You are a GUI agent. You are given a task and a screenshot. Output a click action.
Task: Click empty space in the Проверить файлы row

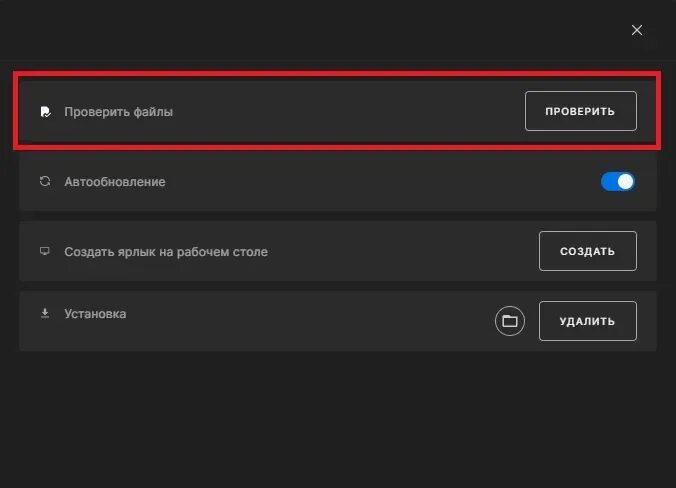pos(345,111)
